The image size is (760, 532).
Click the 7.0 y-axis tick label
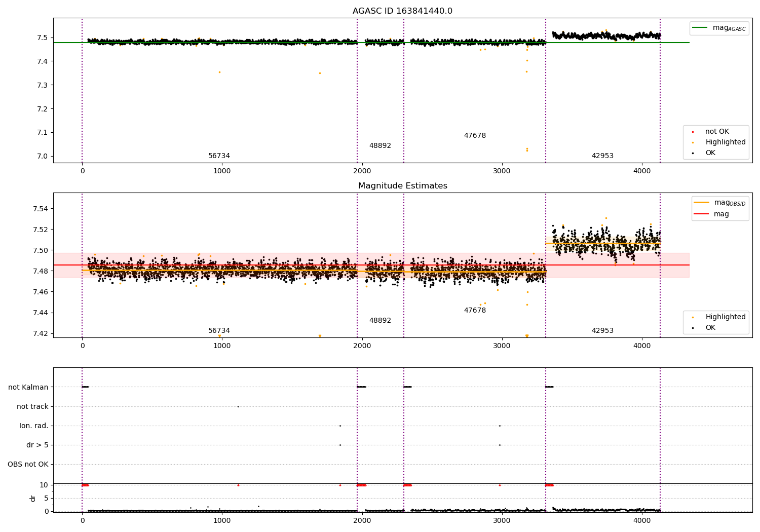(42, 156)
